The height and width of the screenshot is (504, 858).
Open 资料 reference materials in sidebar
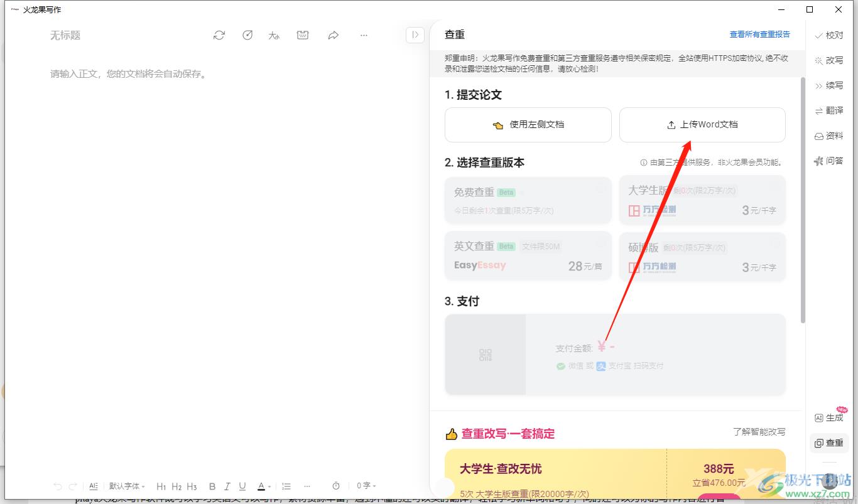[x=829, y=136]
